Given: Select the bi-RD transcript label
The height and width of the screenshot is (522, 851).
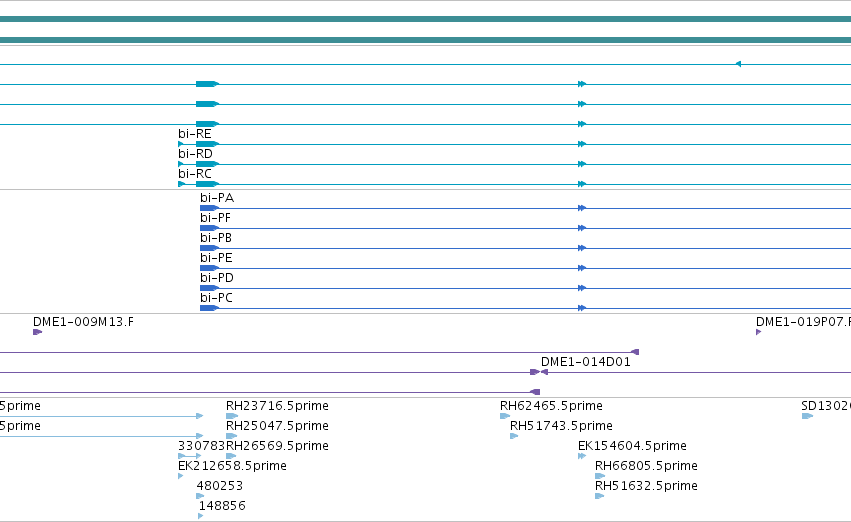Looking at the screenshot, I should tap(195, 154).
